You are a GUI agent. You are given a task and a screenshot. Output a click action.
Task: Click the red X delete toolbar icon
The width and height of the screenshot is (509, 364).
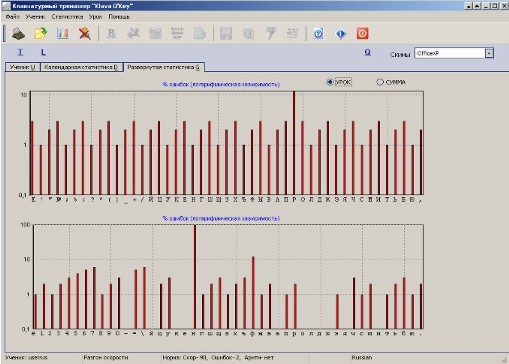[85, 33]
